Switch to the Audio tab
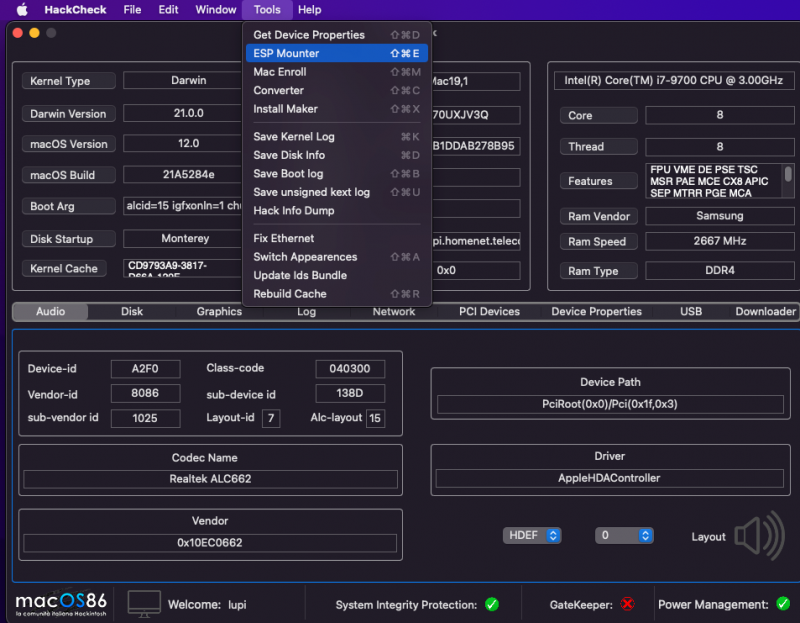 pos(51,311)
